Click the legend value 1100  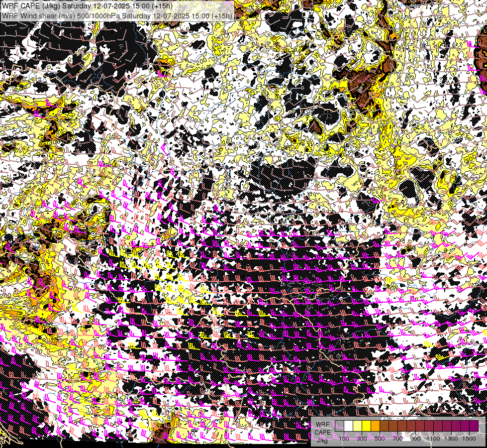pyautogui.click(x=433, y=439)
